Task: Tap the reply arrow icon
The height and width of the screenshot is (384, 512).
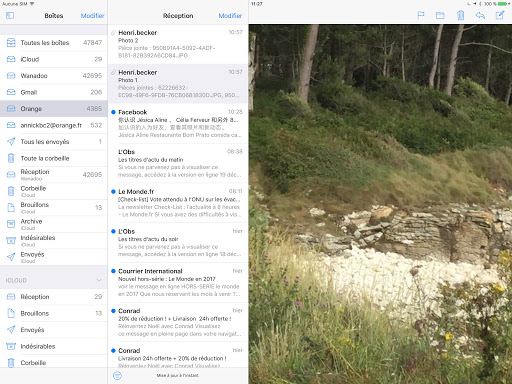Action: coord(480,15)
